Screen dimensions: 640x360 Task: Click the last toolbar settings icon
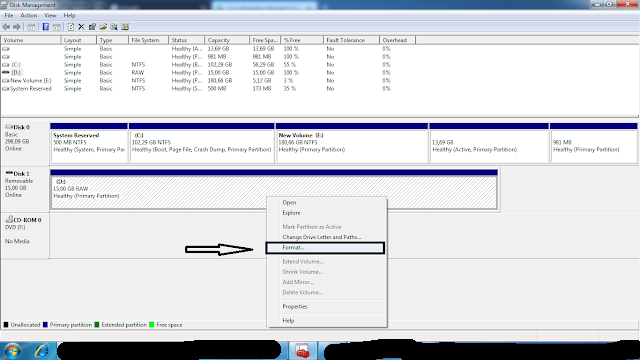click(125, 27)
